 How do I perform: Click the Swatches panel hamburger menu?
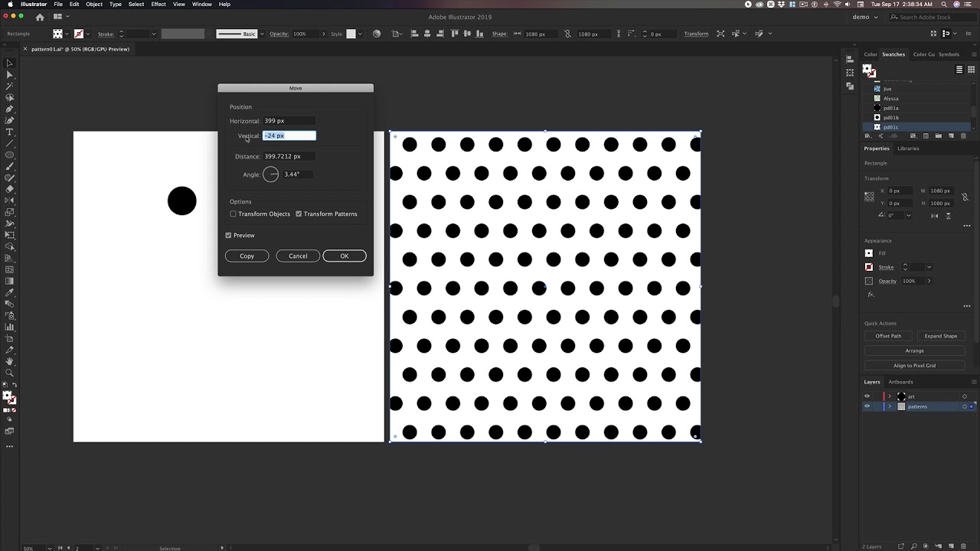point(972,54)
